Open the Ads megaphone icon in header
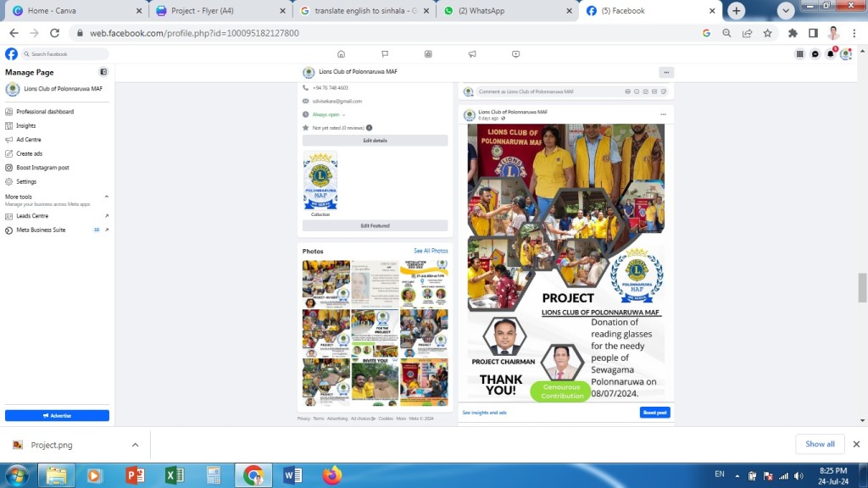The width and height of the screenshot is (868, 488). (472, 53)
